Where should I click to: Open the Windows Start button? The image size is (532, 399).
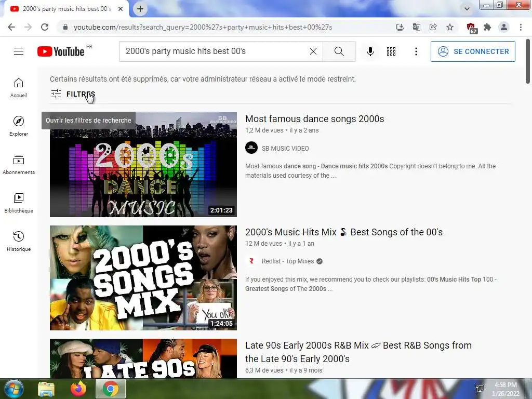(14, 389)
